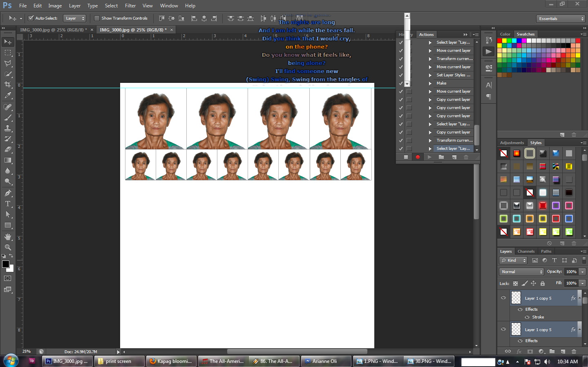
Task: Select the Clone Stamp tool
Action: click(x=7, y=129)
